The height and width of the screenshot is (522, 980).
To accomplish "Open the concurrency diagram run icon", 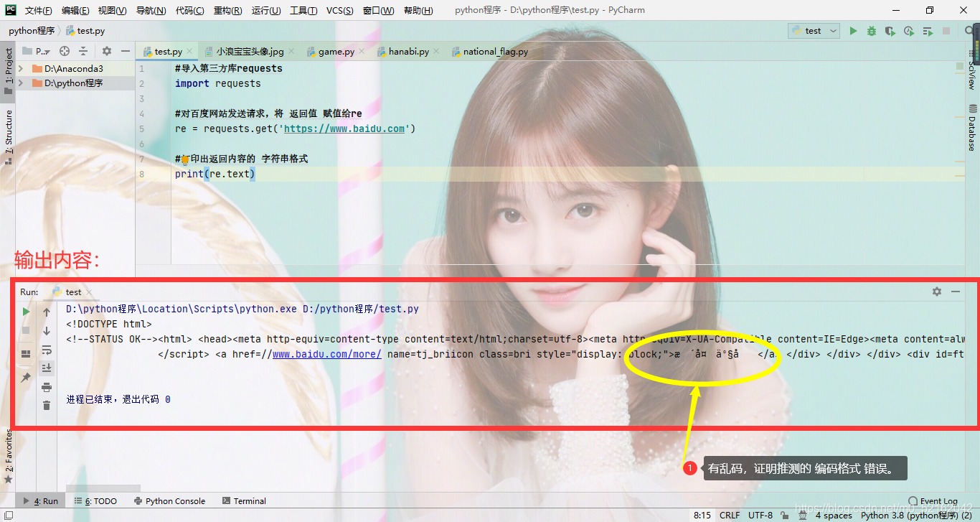I will (x=928, y=31).
